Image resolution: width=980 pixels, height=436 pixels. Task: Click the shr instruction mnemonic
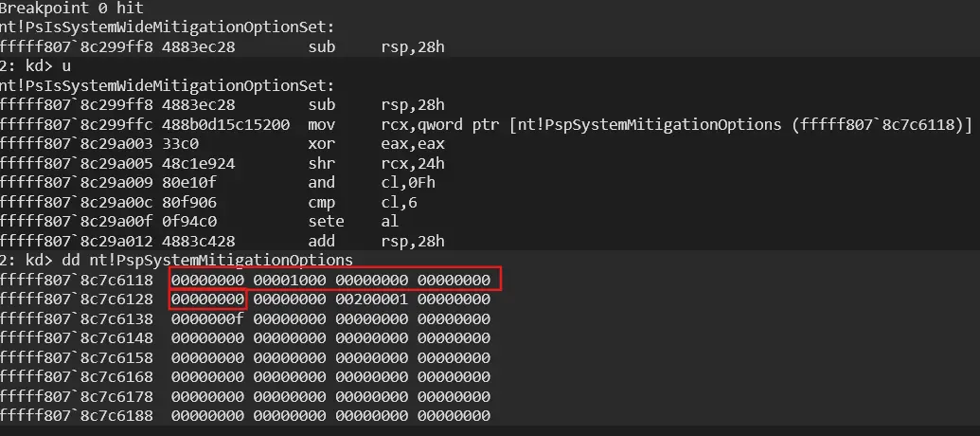320,163
